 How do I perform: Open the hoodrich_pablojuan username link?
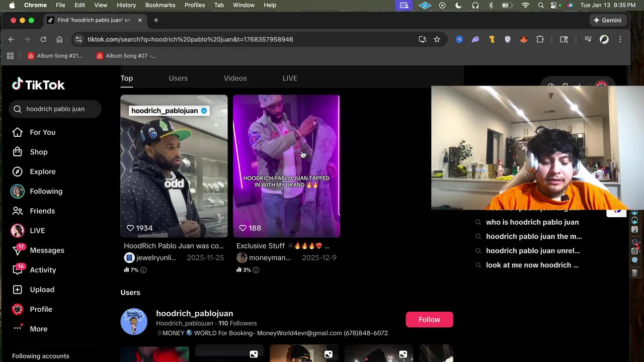(194, 313)
